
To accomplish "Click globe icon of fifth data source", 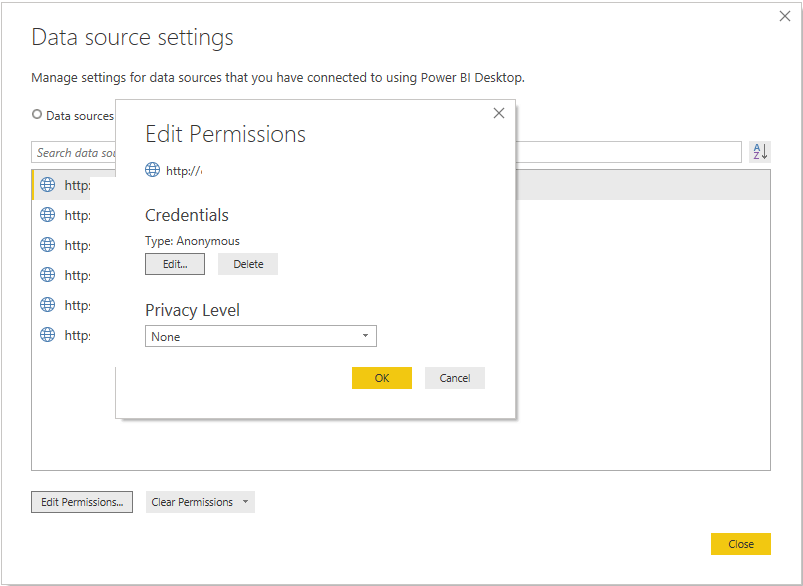I will click(x=47, y=305).
